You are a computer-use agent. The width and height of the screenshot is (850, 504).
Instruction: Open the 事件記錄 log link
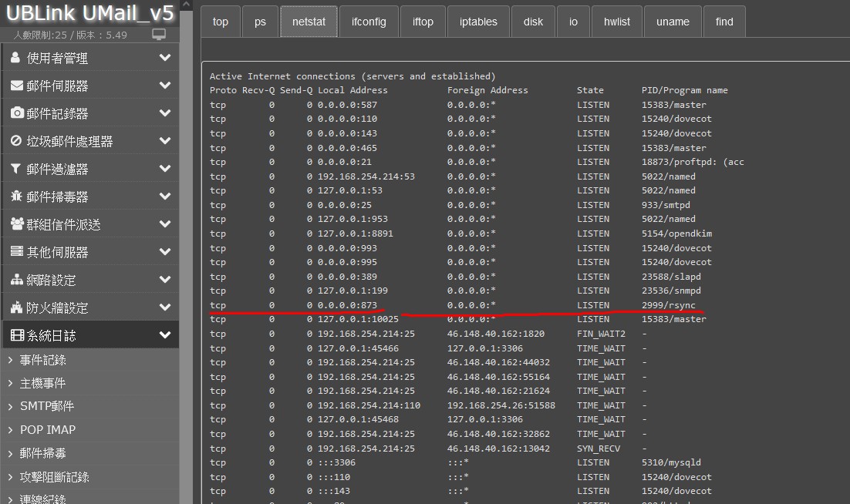tap(42, 360)
